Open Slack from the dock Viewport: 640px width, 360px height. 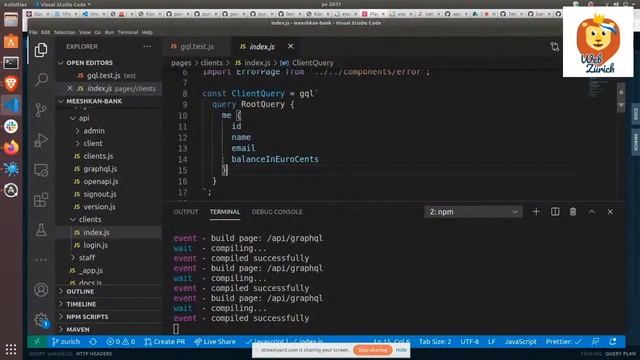pyautogui.click(x=11, y=126)
